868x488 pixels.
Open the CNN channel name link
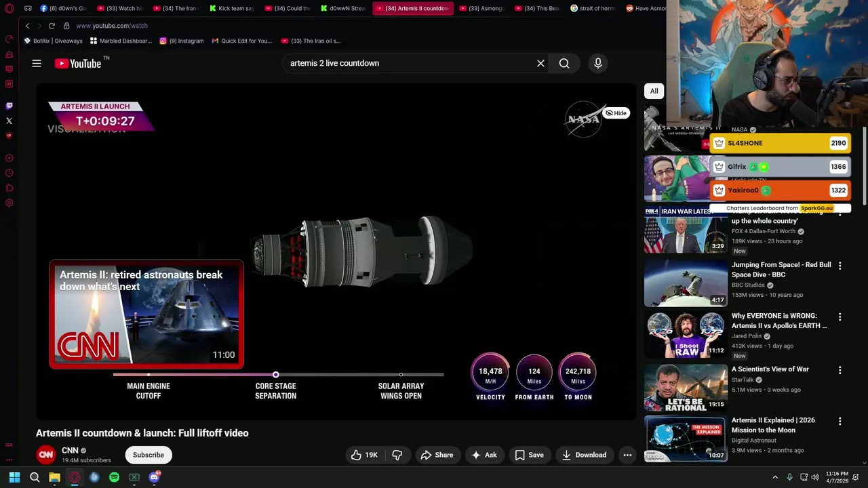70,450
